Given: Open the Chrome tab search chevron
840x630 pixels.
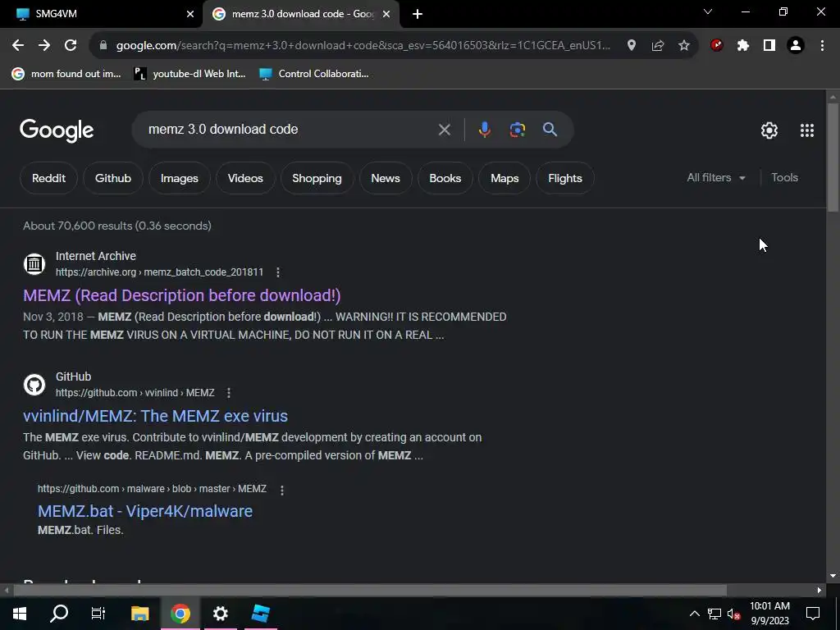Looking at the screenshot, I should click(708, 11).
